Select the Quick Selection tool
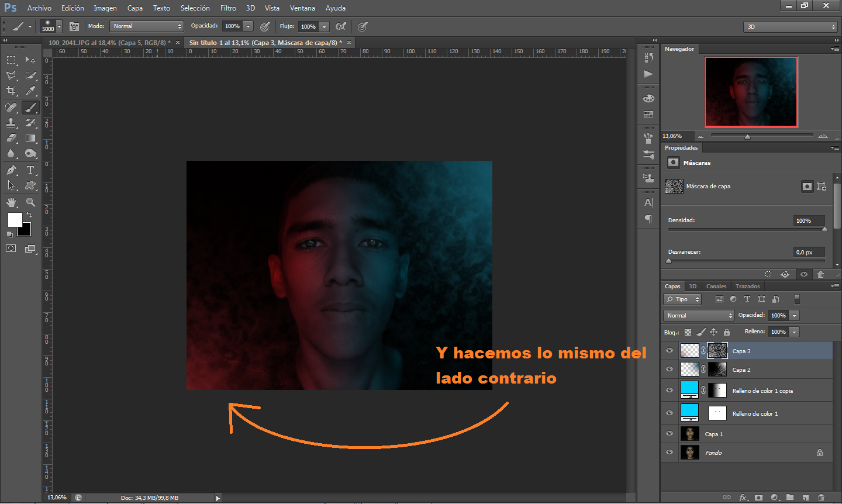The height and width of the screenshot is (504, 842). [30, 75]
